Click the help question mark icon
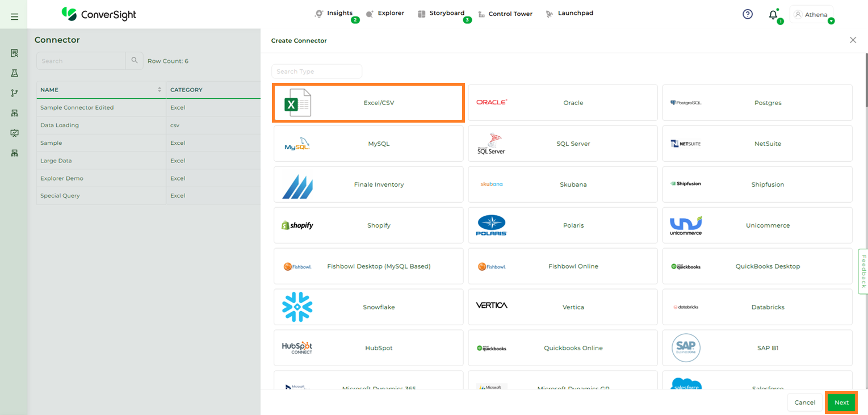This screenshot has width=868, height=415. [x=748, y=14]
